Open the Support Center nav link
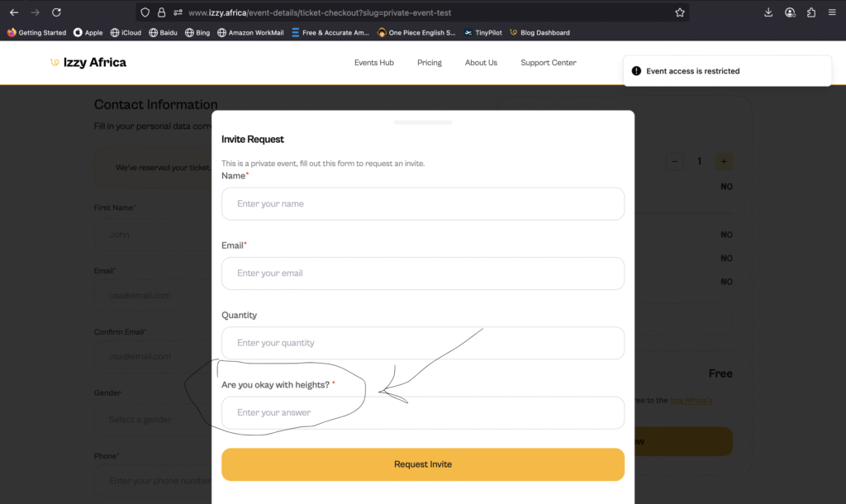 [x=549, y=63]
